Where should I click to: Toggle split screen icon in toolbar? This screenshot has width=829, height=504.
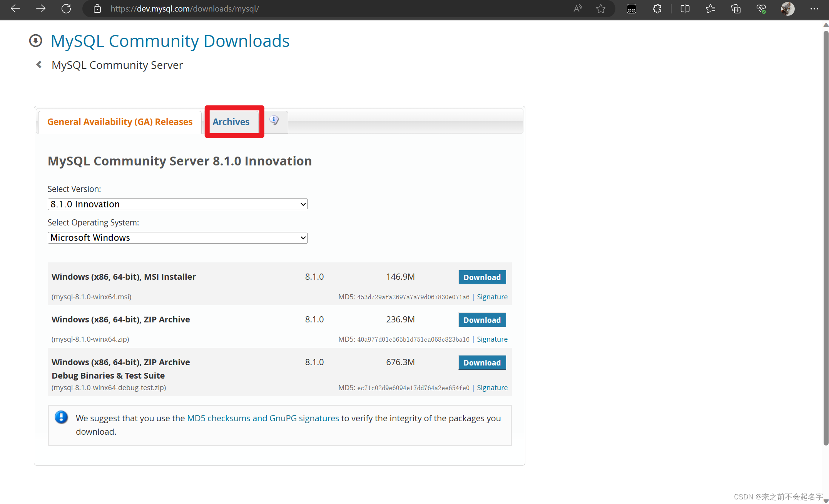685,8
